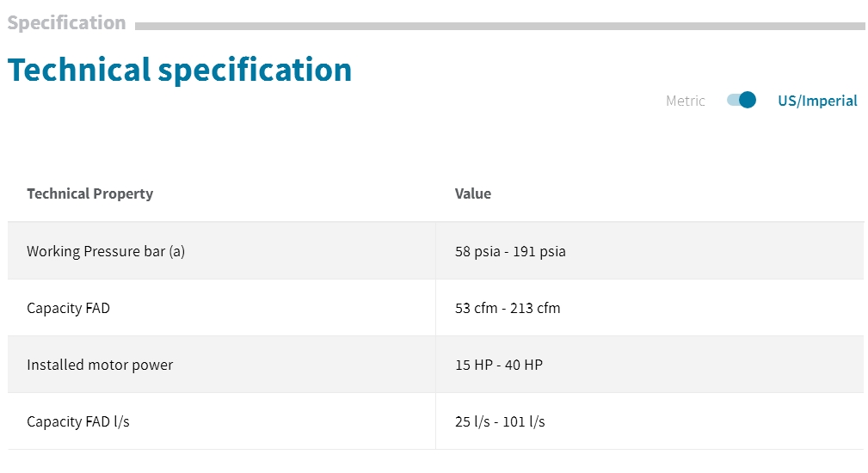Click the word 'specification' in the main heading
The height and width of the screenshot is (473, 868).
point(255,71)
